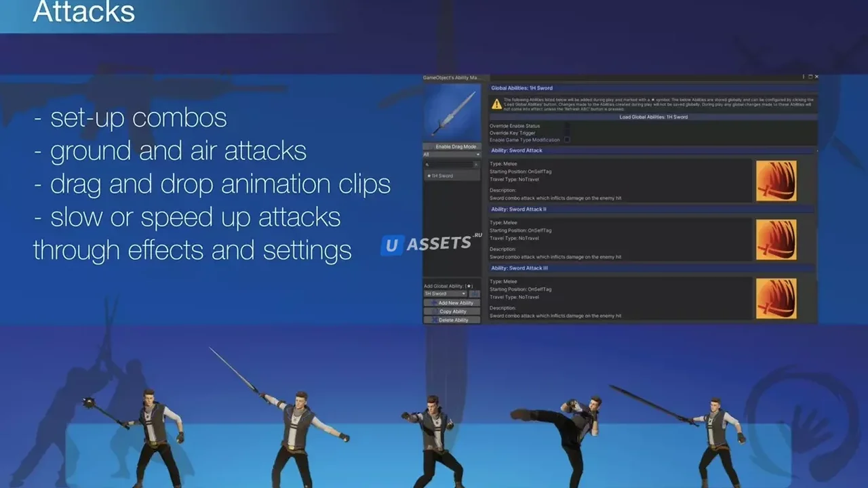Image resolution: width=868 pixels, height=488 pixels.
Task: Click Delete Ability button
Action: pyautogui.click(x=452, y=320)
